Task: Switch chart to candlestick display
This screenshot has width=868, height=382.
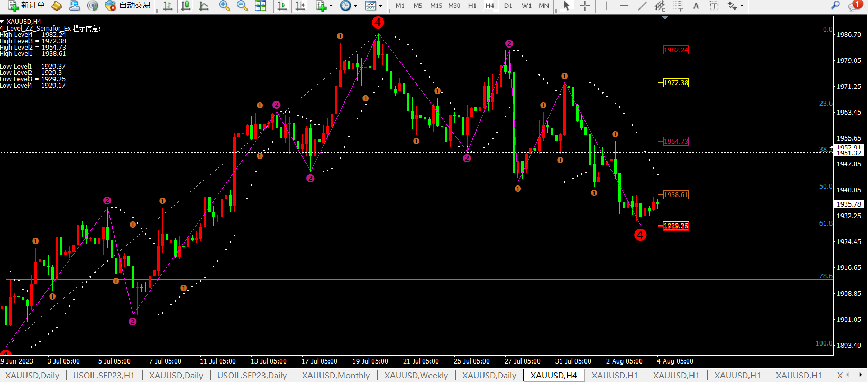Action: click(186, 6)
